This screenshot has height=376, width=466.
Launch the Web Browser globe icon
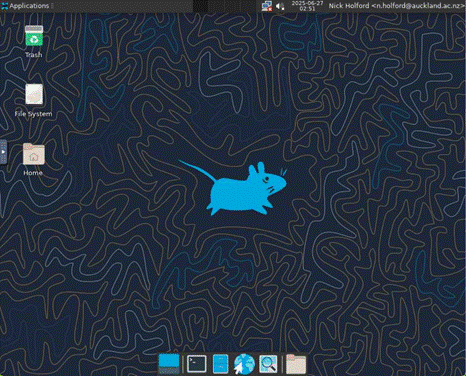pyautogui.click(x=244, y=364)
